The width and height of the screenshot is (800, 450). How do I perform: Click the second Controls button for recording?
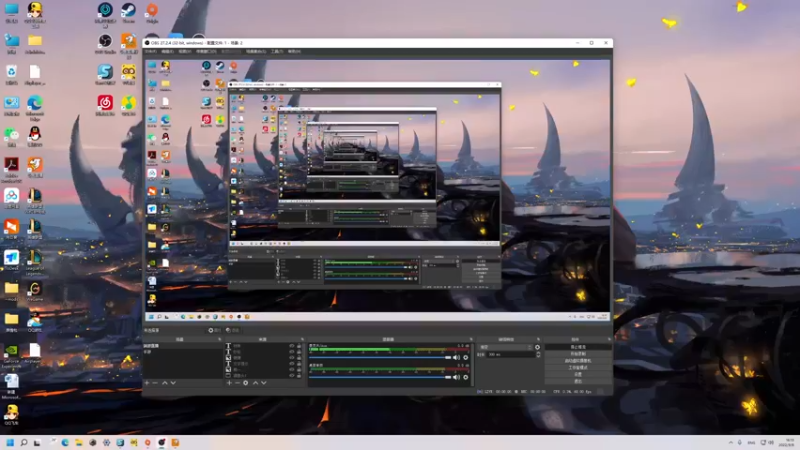[x=578, y=354]
